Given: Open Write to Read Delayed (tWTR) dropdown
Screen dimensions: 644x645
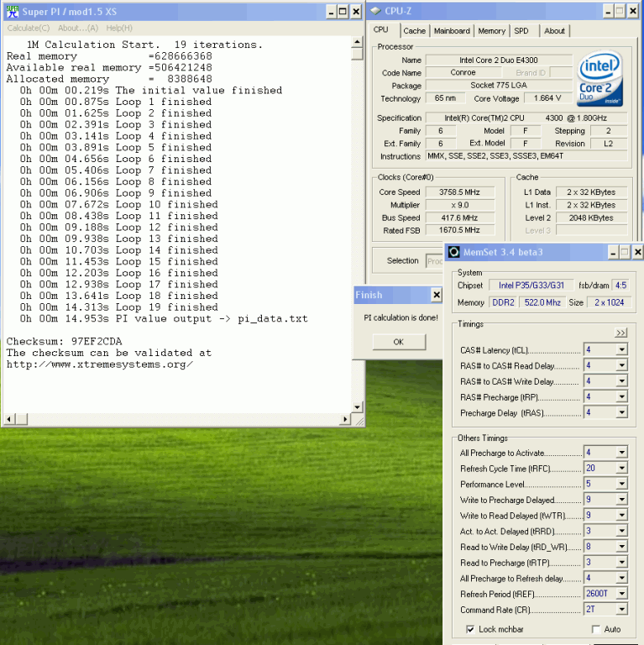Looking at the screenshot, I should 621,515.
